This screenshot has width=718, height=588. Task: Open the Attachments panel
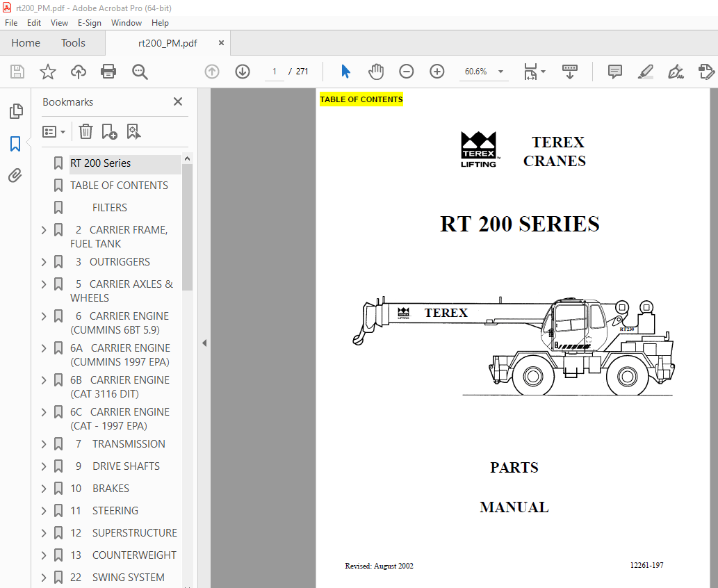click(x=15, y=175)
